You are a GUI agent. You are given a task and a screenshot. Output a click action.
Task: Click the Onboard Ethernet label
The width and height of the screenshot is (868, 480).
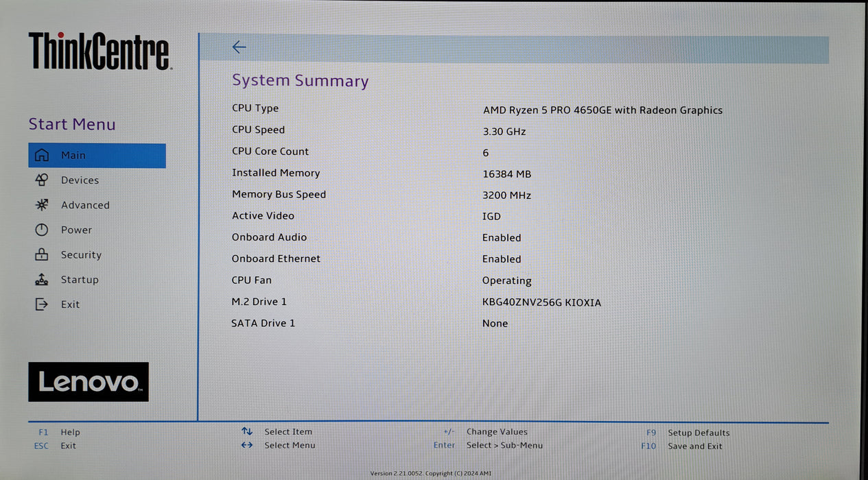pyautogui.click(x=276, y=259)
